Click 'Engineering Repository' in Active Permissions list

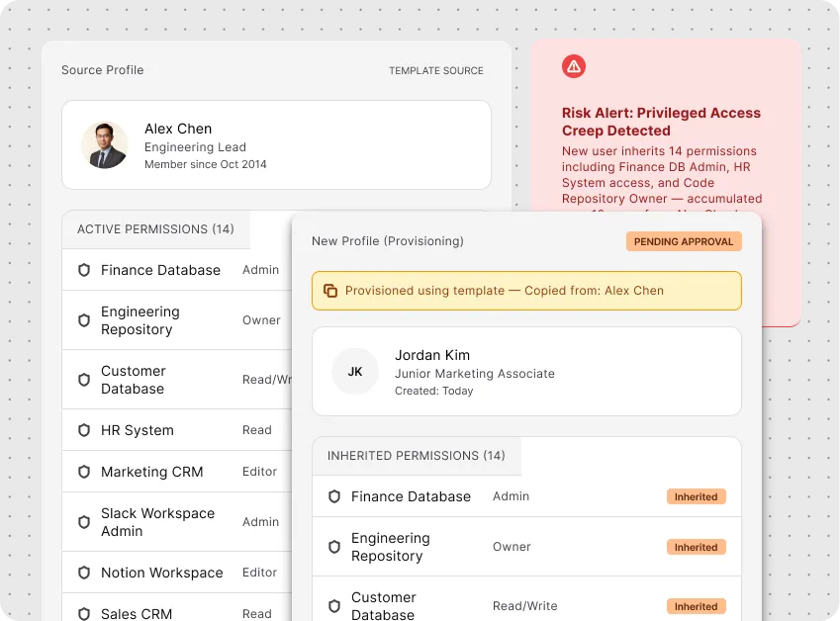click(x=140, y=320)
